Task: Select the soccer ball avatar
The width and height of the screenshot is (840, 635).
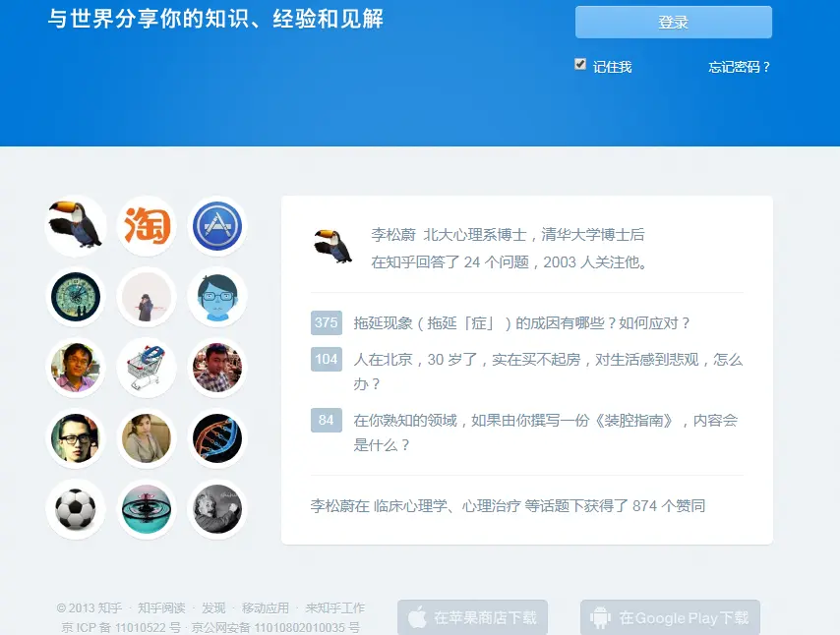Action: (76, 508)
